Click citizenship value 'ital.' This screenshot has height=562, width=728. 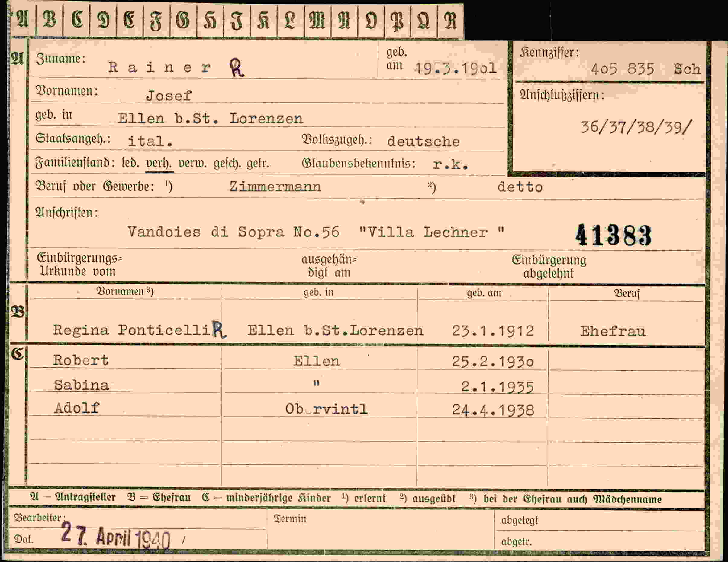[150, 141]
